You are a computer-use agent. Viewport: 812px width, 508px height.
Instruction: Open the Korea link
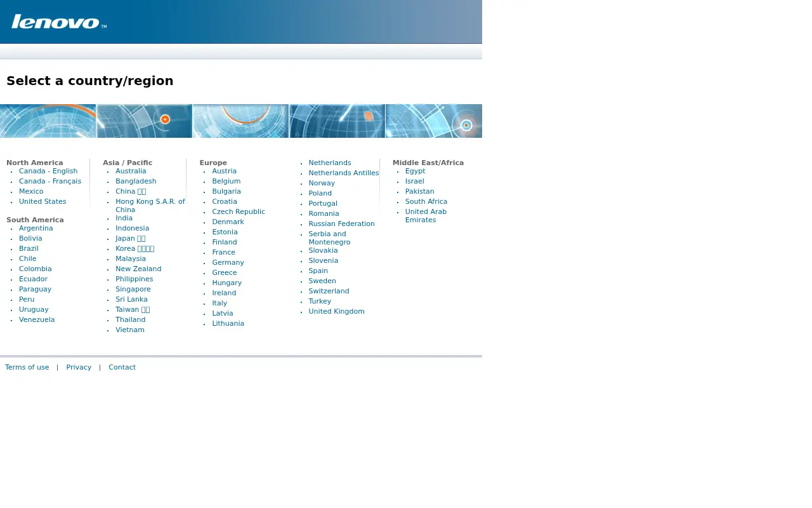click(134, 248)
